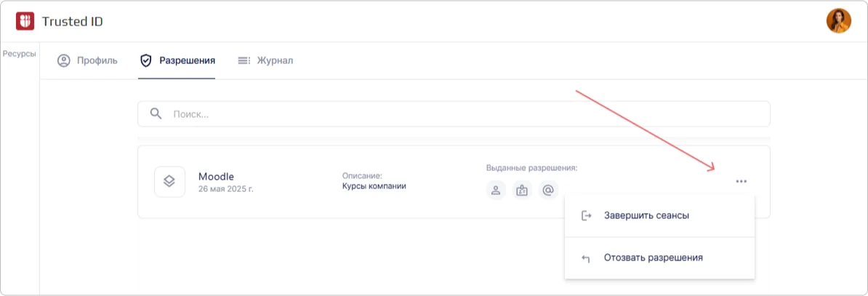Viewport: 868px width, 296px height.
Task: Click the exit icon beside Завершить сеансы
Action: tap(586, 216)
